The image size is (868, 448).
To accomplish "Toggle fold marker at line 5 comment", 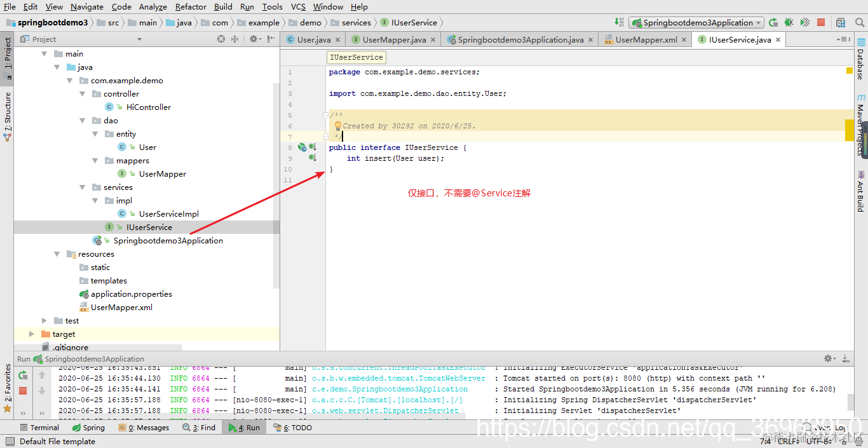I will click(325, 115).
